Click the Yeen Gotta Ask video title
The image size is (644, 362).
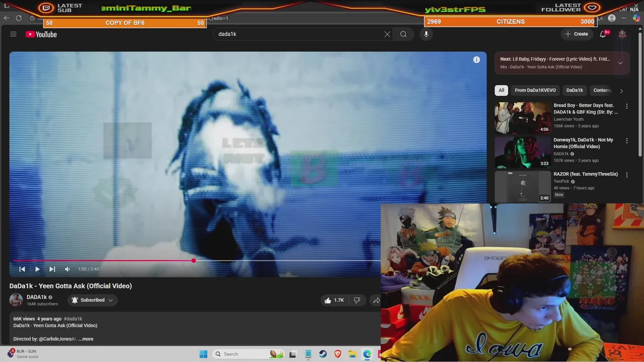[70, 286]
